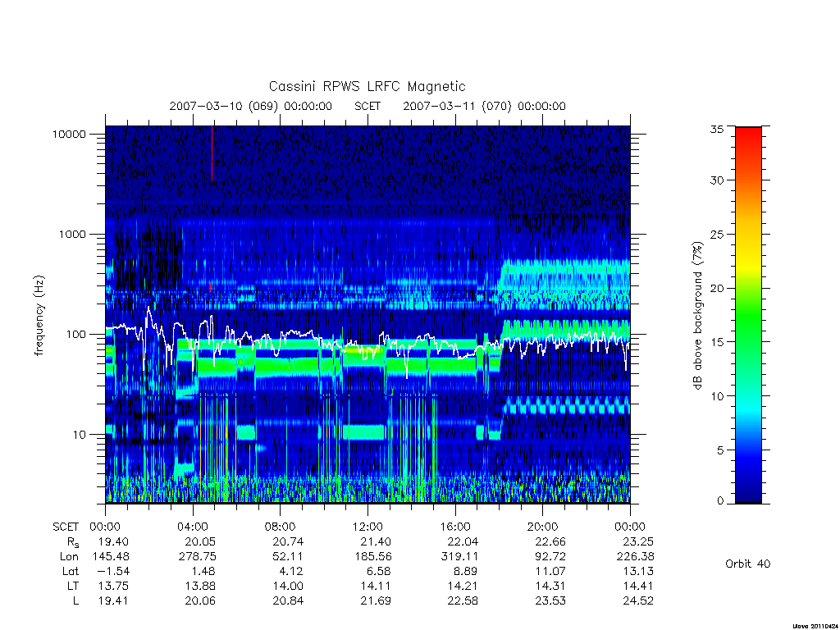
Task: Click the Rs value '20.05'
Action: [200, 541]
